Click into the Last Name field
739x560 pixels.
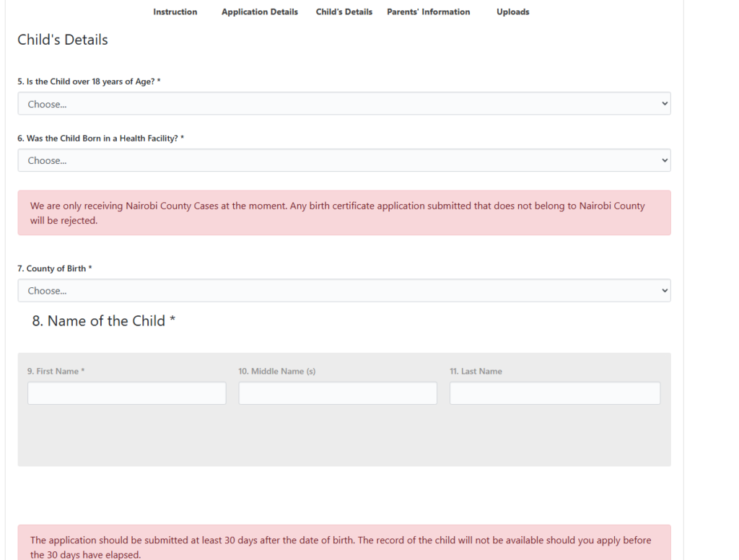pos(554,393)
